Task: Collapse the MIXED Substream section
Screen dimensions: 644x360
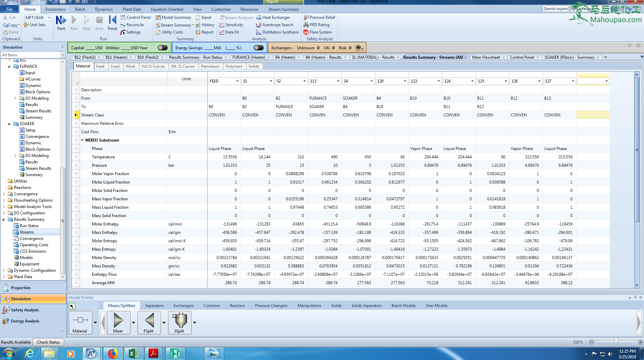Action: coord(82,140)
